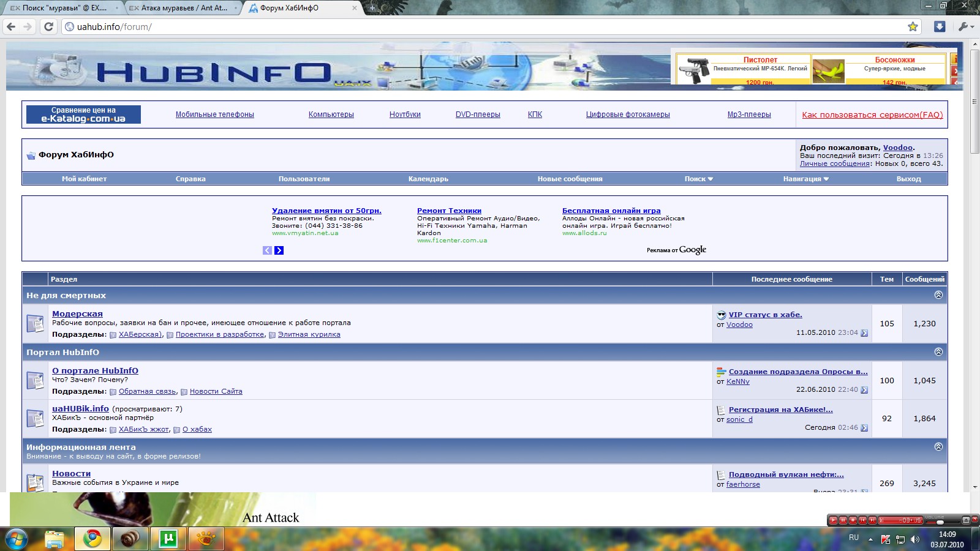Reload the forum page
This screenshot has width=980, height=551.
coord(49,27)
